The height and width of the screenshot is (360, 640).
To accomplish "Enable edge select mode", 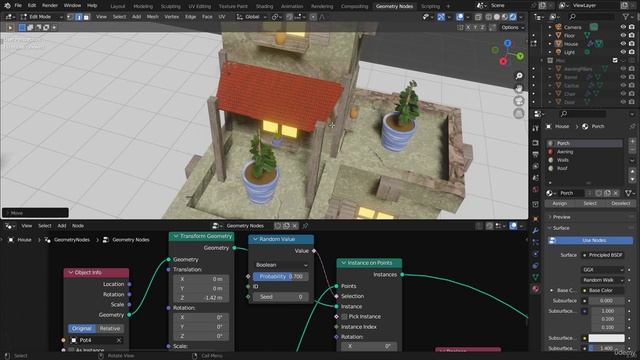I will (x=79, y=17).
